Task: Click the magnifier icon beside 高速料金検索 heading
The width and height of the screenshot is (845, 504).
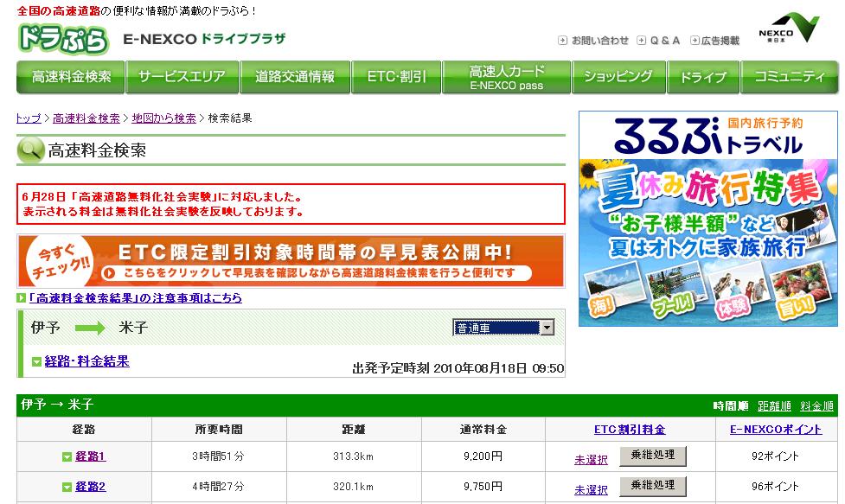Action: (x=31, y=150)
